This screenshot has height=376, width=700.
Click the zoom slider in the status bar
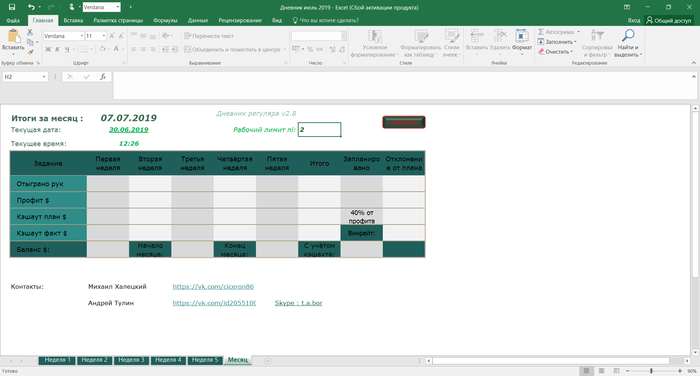tap(651, 371)
